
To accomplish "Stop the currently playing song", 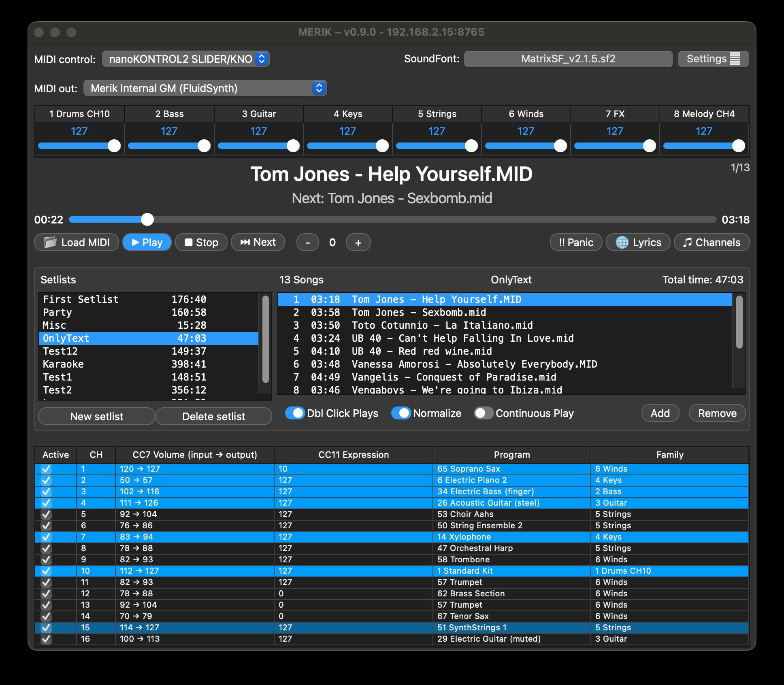I will pyautogui.click(x=201, y=242).
